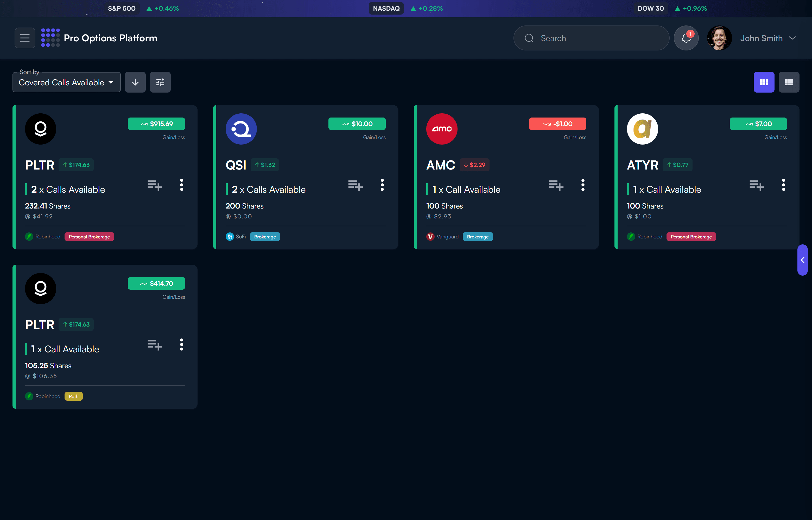
Task: Open three-dot menu on first PLTR card
Action: coord(181,185)
